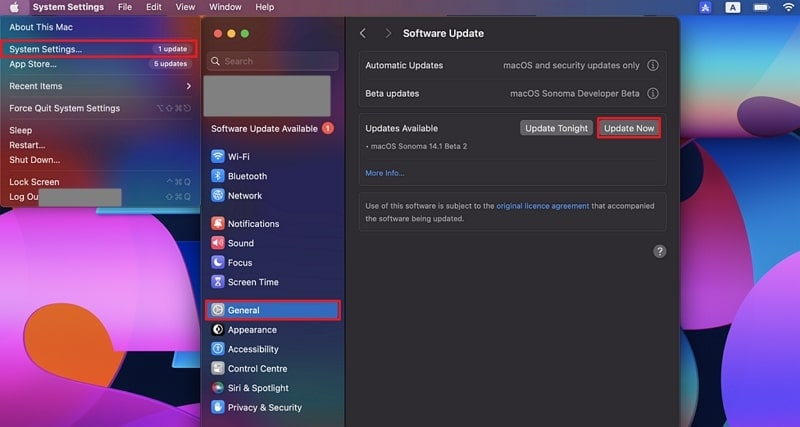Click the blue menu bar app icon
The width and height of the screenshot is (800, 427).
(x=706, y=7)
